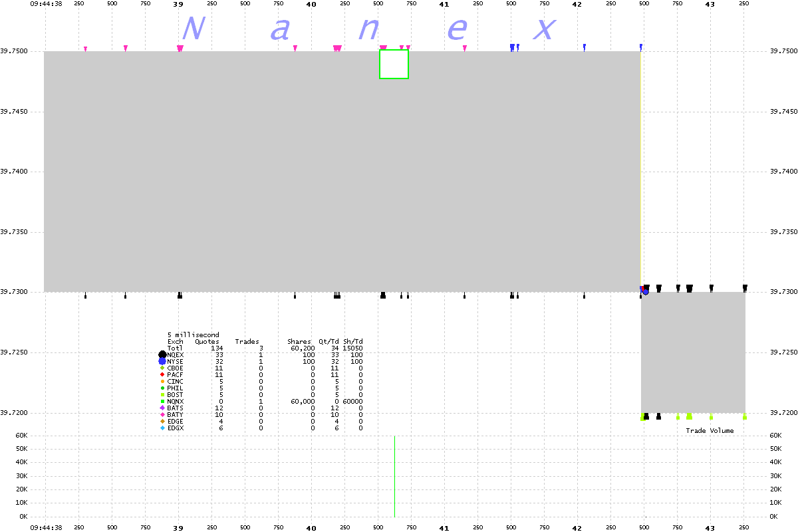Select the red PACF legend marker
Screen dimensions: 798x532
point(162,374)
